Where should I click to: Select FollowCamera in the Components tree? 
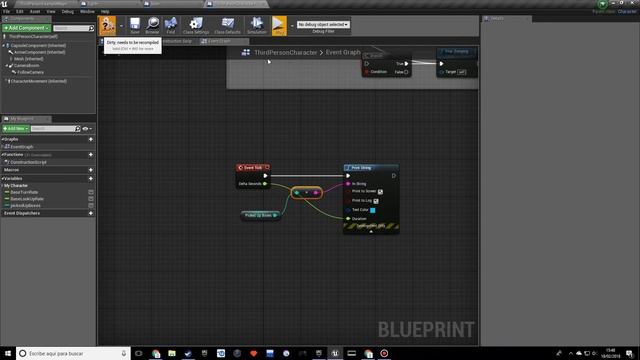30,72
